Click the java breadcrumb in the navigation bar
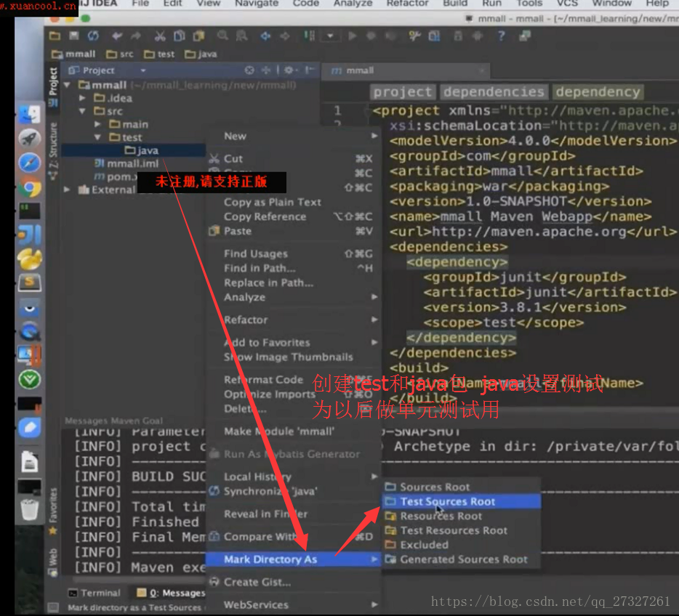This screenshot has width=679, height=616. click(201, 54)
